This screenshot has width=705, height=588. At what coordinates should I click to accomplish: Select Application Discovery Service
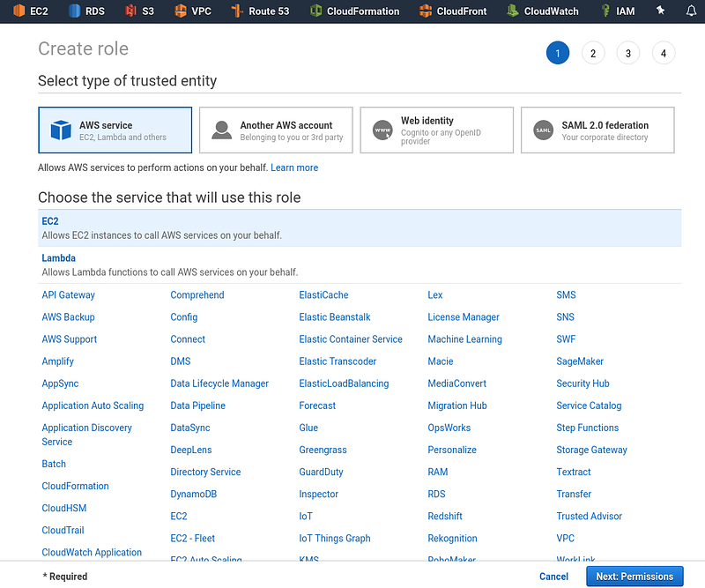pos(86,435)
